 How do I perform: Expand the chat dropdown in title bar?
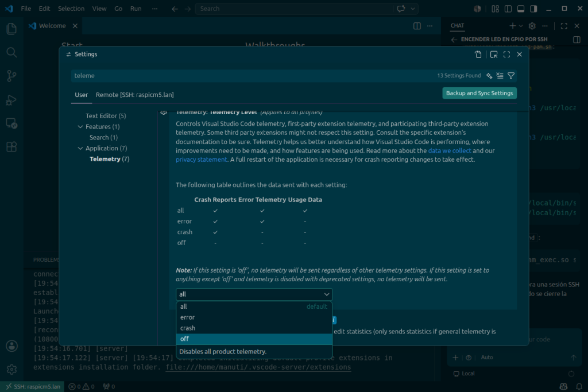pyautogui.click(x=413, y=9)
